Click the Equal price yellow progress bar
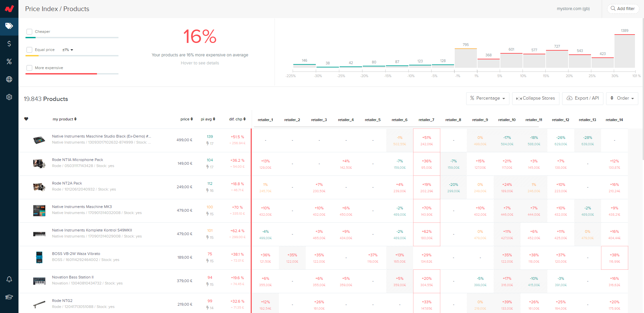The image size is (644, 313). click(32, 56)
